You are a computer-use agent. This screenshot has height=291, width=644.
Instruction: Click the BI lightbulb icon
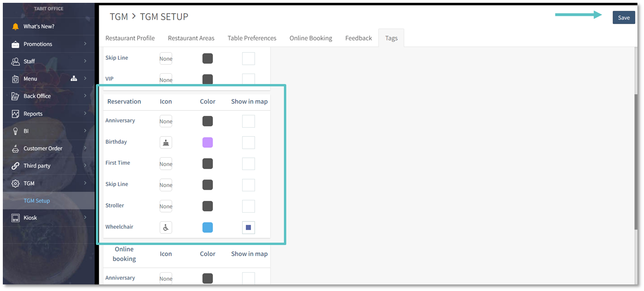click(16, 131)
